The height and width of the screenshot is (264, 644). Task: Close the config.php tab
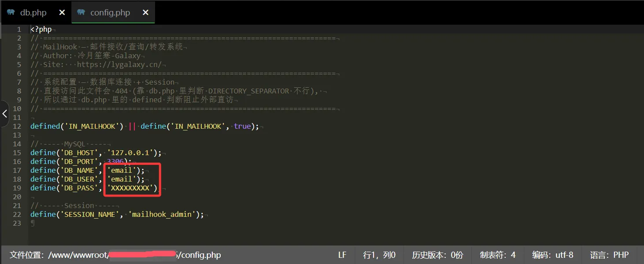(145, 13)
